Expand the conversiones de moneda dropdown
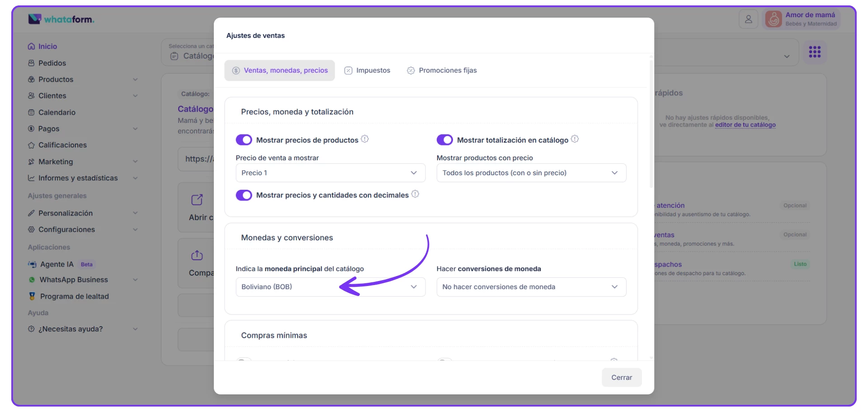The height and width of the screenshot is (412, 868). 531,287
